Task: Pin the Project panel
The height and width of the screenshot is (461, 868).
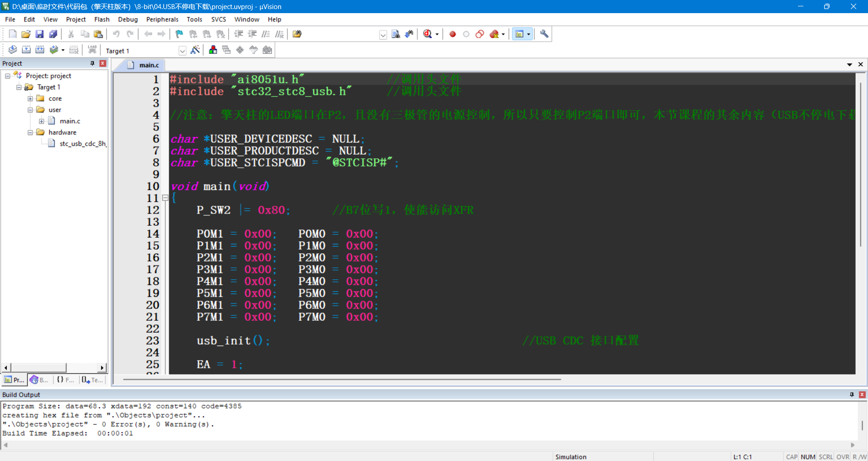Action: click(x=92, y=63)
